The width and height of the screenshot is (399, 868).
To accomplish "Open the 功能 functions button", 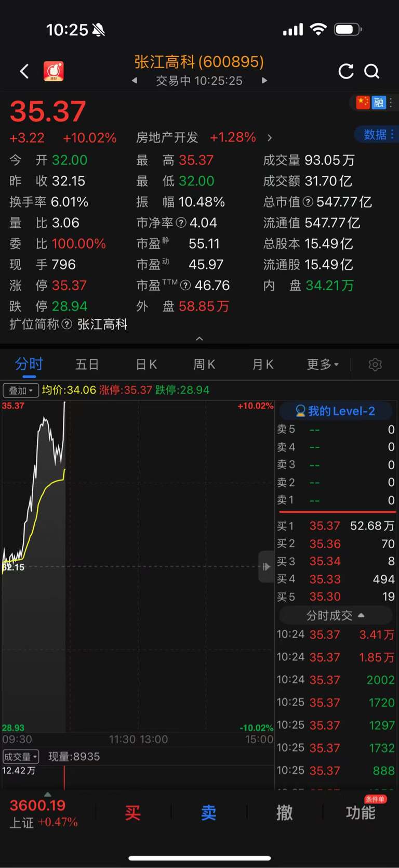I will 361,812.
